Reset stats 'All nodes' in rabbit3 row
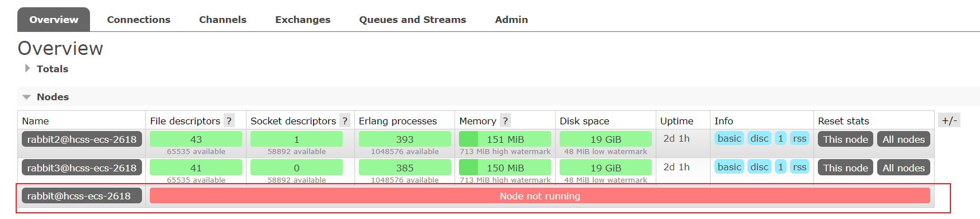The width and height of the screenshot is (980, 219). pyautogui.click(x=903, y=168)
